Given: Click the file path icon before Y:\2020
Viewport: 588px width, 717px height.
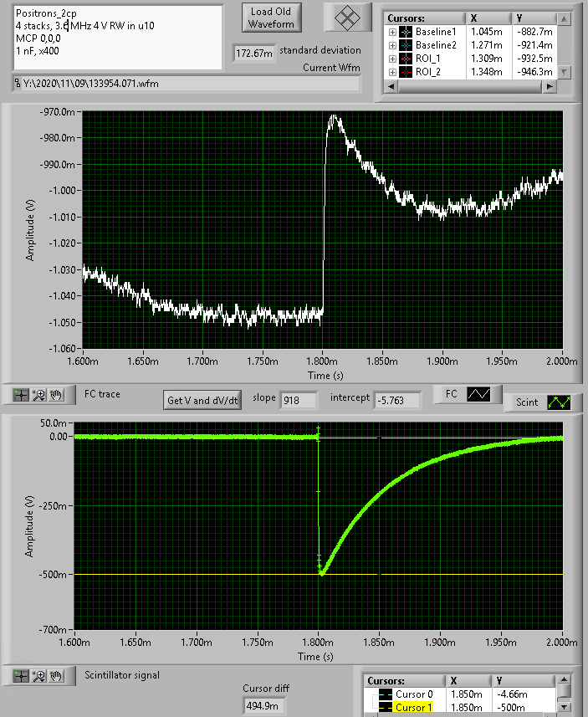Looking at the screenshot, I should (18, 84).
